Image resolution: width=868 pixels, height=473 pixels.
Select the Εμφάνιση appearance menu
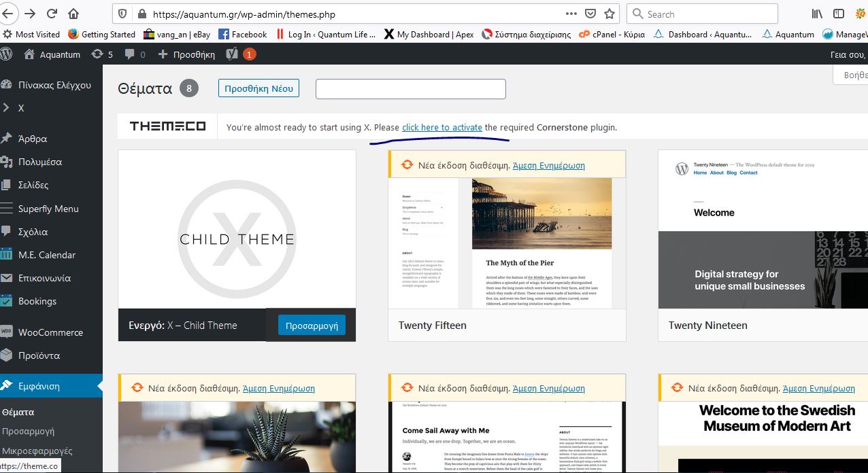tap(51, 386)
